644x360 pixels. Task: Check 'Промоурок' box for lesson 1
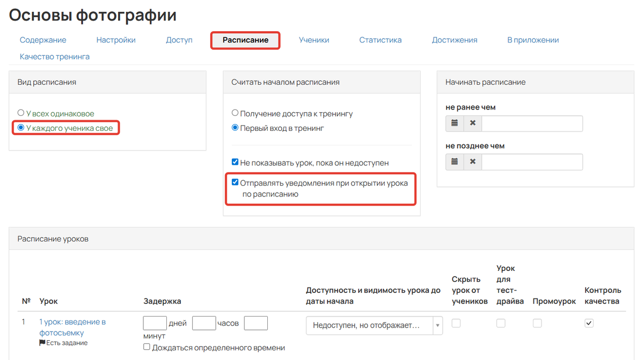[537, 323]
